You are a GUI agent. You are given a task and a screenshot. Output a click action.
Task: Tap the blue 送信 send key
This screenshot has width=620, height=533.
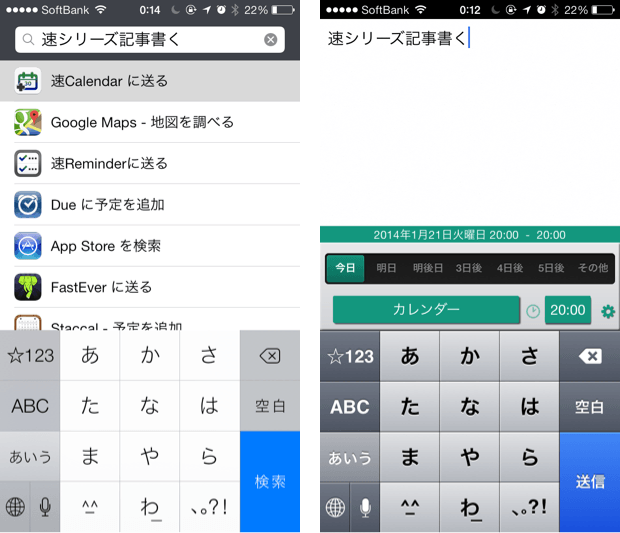pos(590,482)
